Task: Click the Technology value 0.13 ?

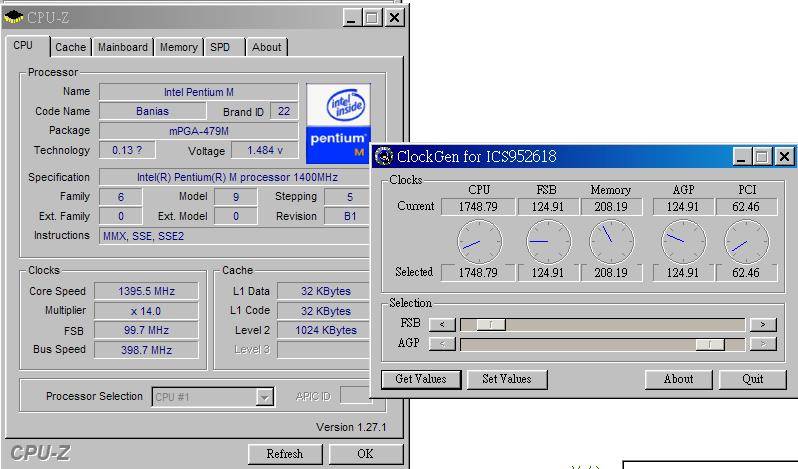Action: (x=127, y=151)
